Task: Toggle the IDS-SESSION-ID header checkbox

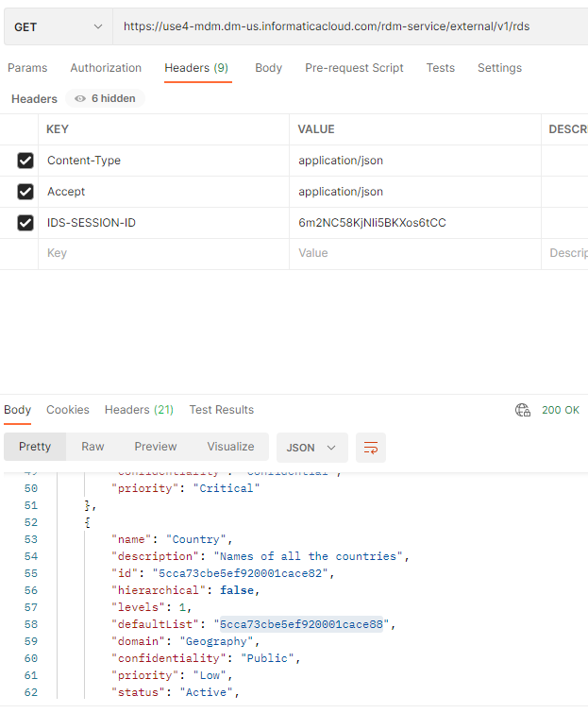Action: point(25,223)
